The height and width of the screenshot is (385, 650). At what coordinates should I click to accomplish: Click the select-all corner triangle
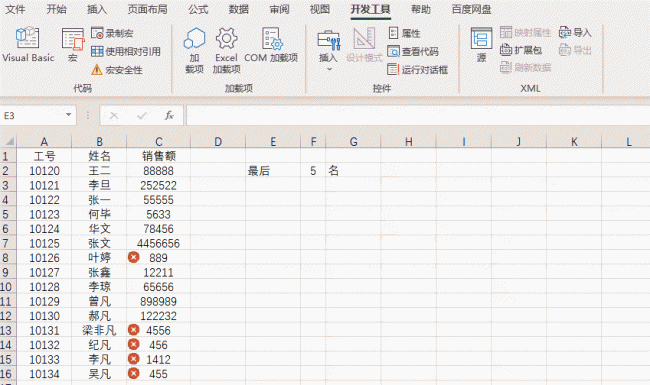[x=9, y=142]
